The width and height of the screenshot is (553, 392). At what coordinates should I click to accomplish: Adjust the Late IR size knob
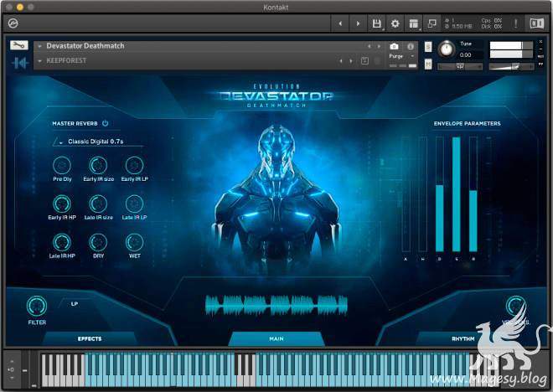pyautogui.click(x=98, y=204)
